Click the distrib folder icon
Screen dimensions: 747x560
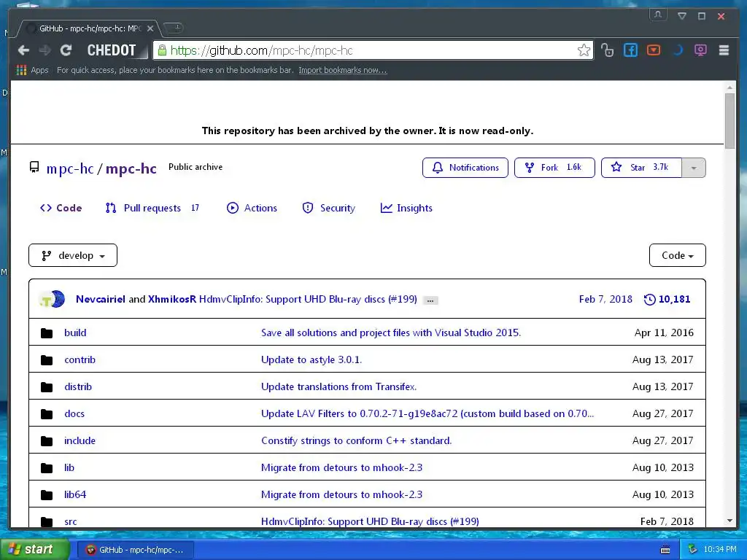(x=47, y=387)
